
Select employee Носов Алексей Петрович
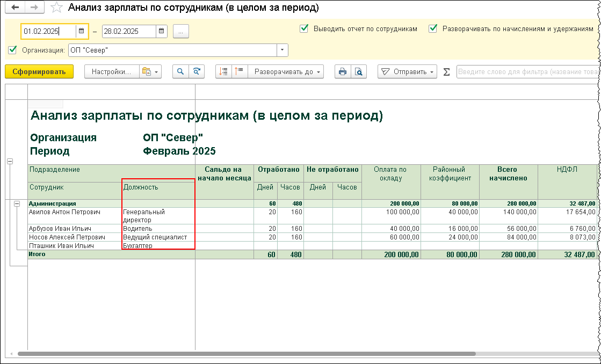tap(67, 237)
